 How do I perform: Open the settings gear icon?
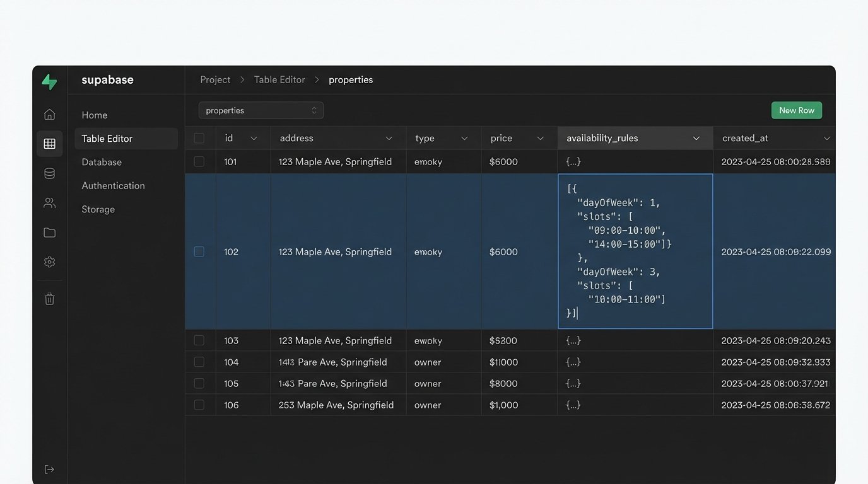[49, 262]
